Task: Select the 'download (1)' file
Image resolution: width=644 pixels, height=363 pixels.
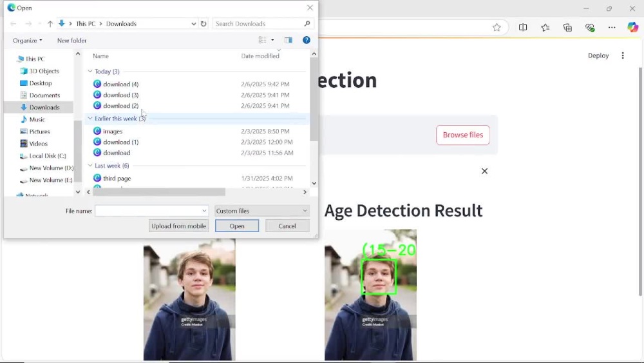Action: pyautogui.click(x=121, y=142)
